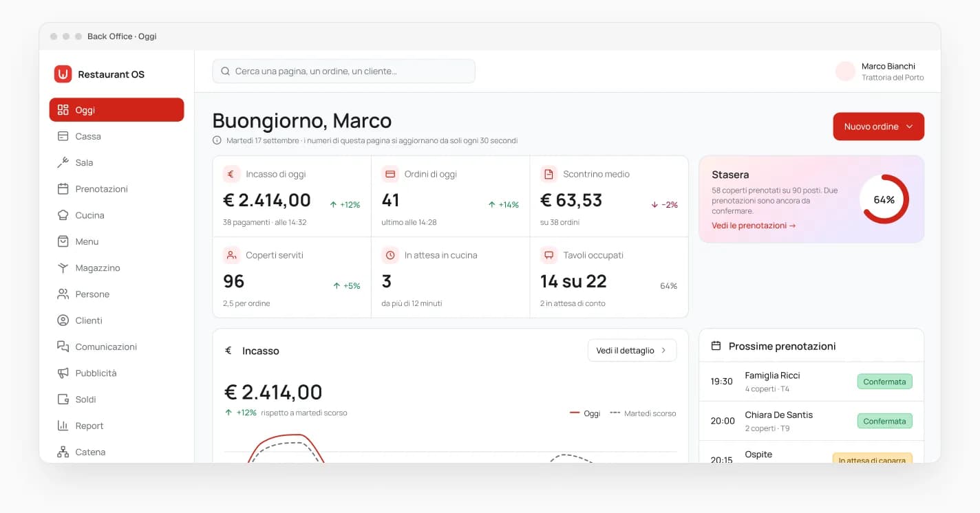
Task: Go to Cassa in the sidebar
Action: pos(116,136)
